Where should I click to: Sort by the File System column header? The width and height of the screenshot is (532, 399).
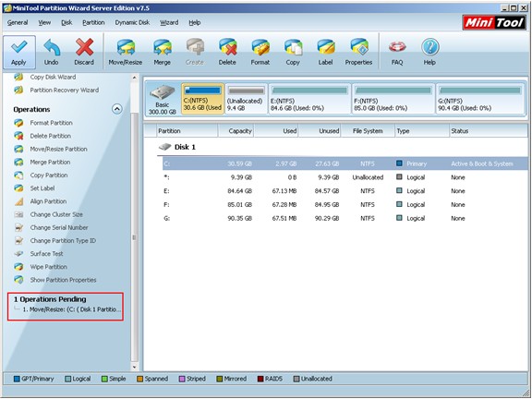pyautogui.click(x=368, y=131)
